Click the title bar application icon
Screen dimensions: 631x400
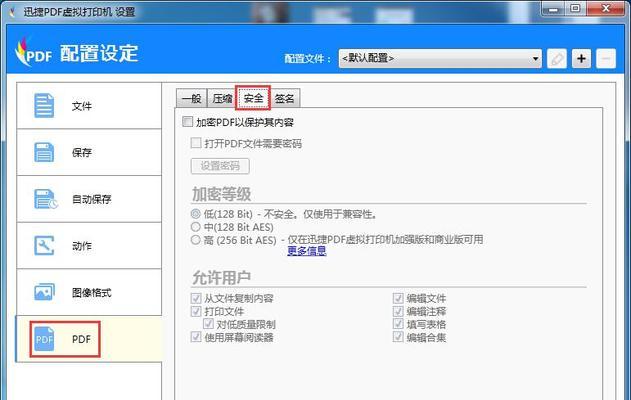coord(12,12)
